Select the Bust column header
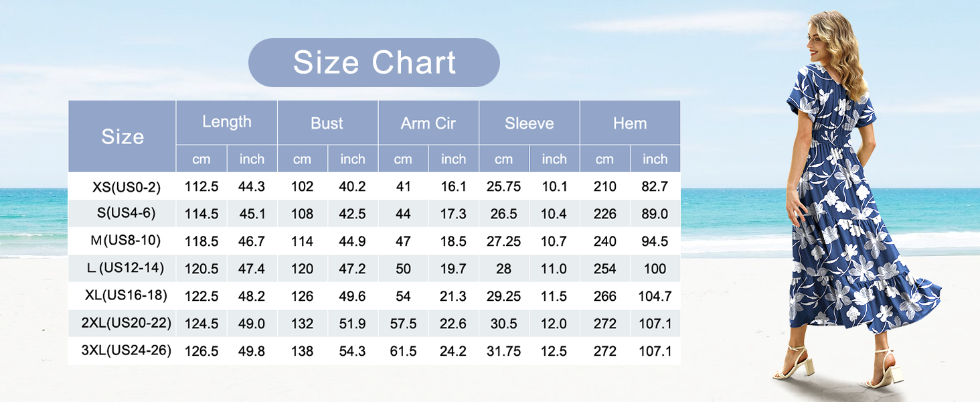980x402 pixels. point(327,123)
